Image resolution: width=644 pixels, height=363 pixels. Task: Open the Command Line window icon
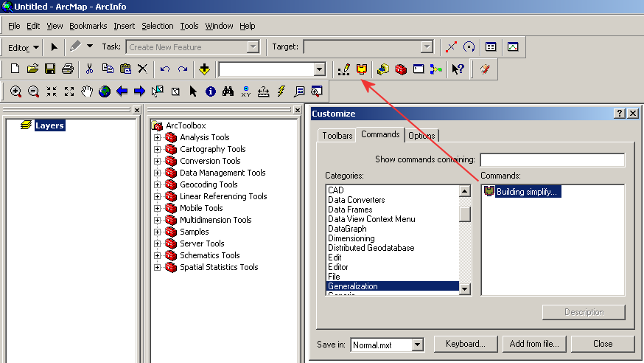[419, 69]
